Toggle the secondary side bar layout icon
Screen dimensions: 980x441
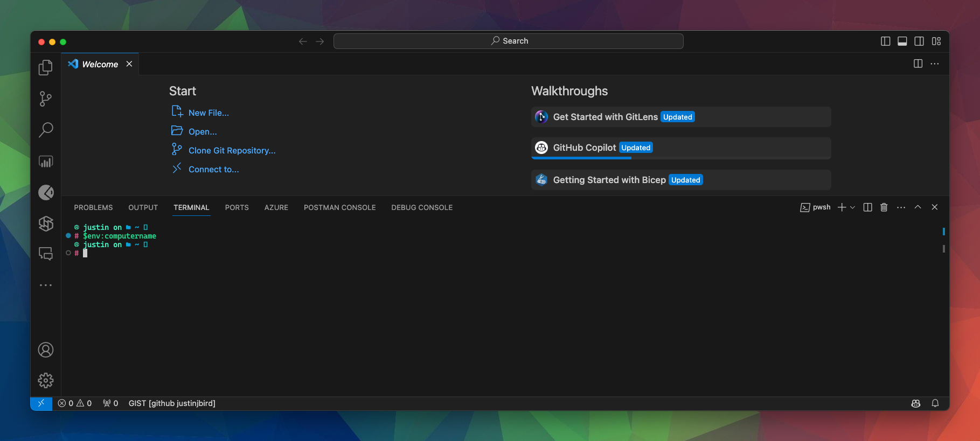[x=919, y=41]
